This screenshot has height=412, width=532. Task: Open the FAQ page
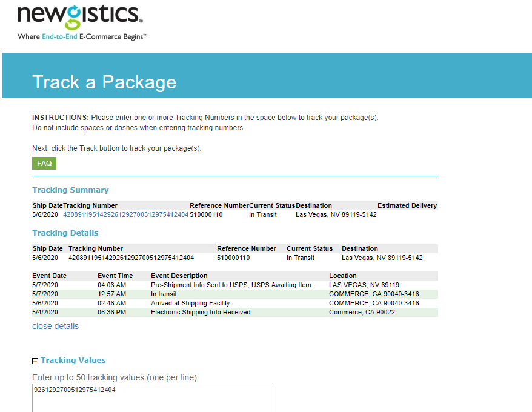tap(44, 164)
